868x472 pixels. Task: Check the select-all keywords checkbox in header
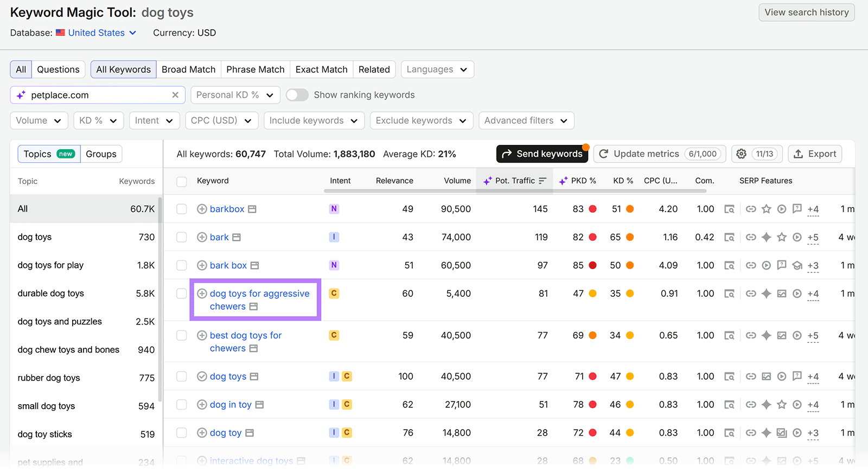182,181
